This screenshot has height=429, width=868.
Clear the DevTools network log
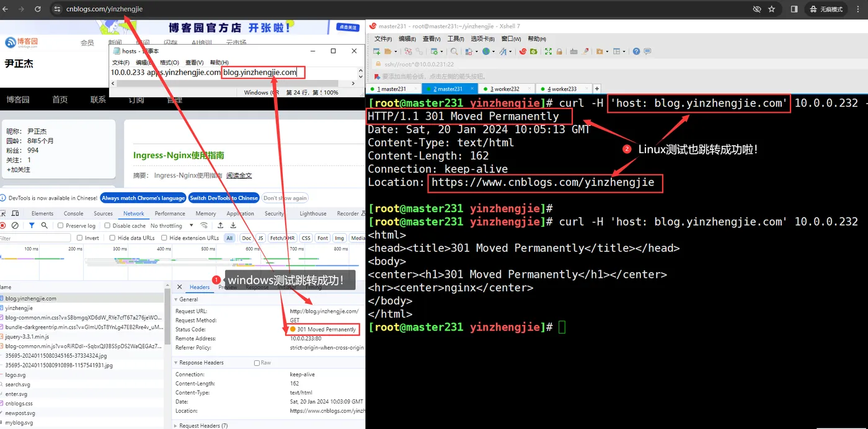click(15, 226)
